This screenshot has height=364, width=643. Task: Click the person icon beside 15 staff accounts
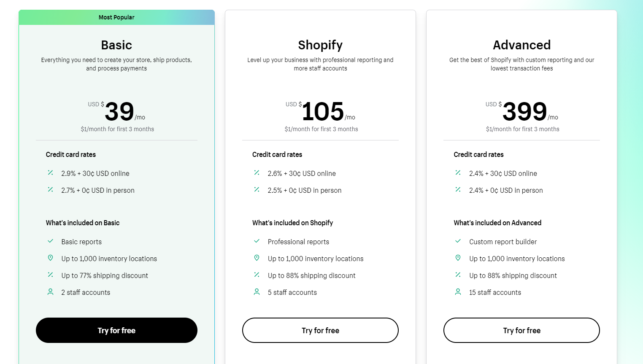coord(458,291)
